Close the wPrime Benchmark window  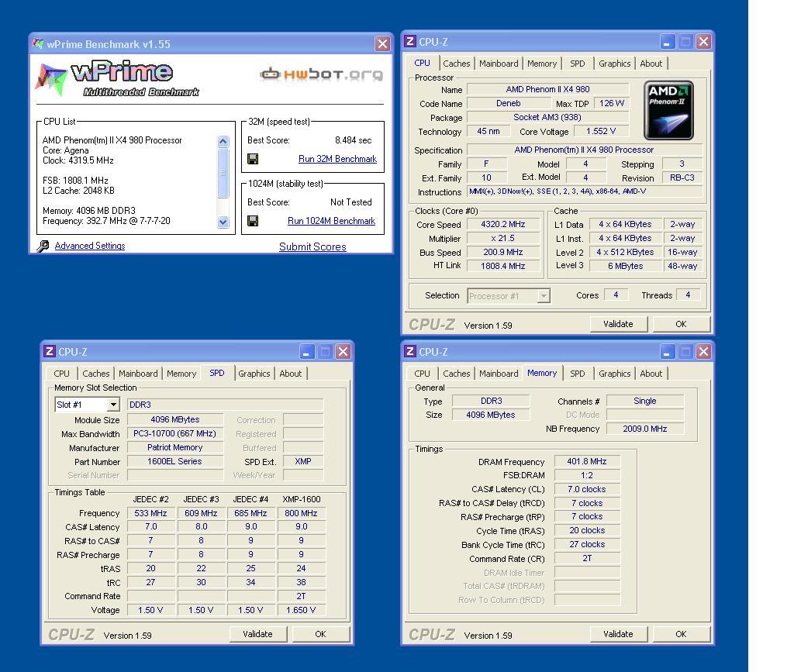383,44
